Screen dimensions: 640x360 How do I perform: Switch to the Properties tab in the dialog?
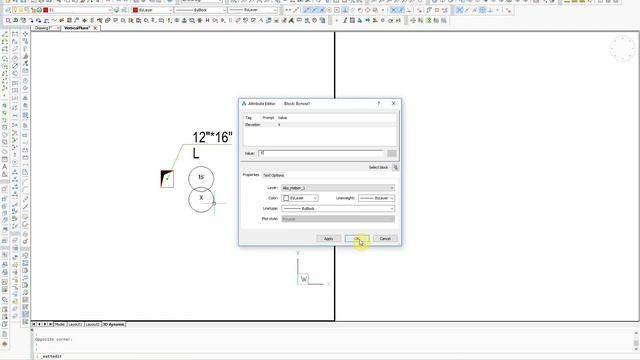[251, 175]
